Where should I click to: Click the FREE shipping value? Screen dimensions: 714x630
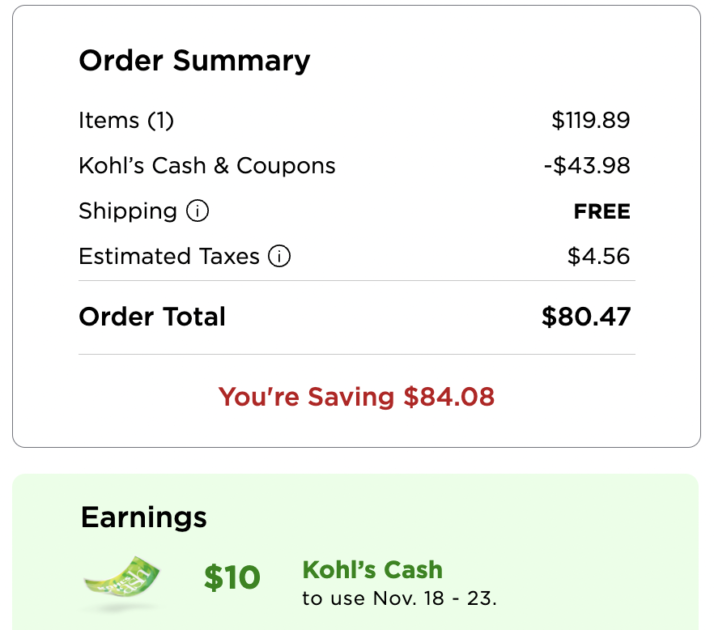601,211
